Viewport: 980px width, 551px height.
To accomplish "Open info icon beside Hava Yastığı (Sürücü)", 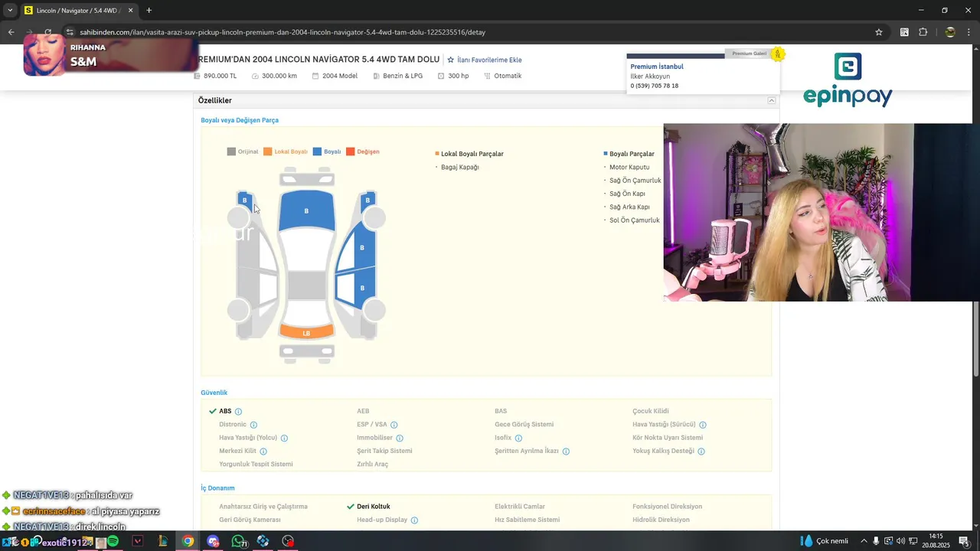I will coord(703,425).
